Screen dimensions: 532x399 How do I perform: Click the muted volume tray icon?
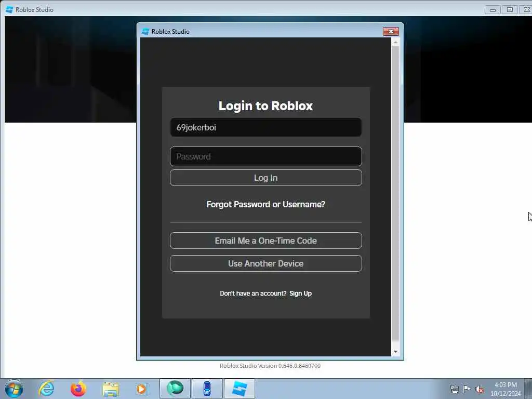[x=480, y=389]
